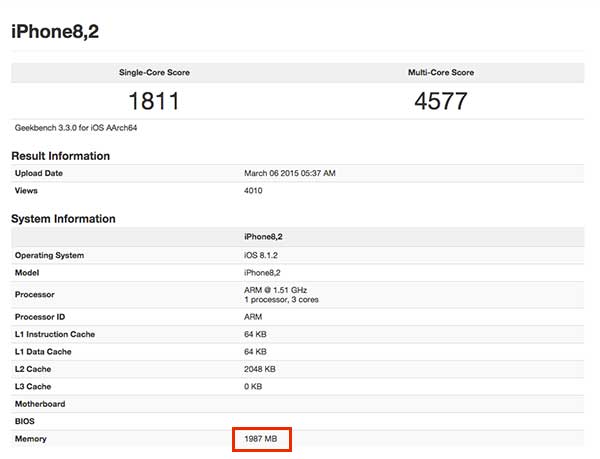
Task: Select ARM @ 1.51 GHz value
Action: coord(276,290)
